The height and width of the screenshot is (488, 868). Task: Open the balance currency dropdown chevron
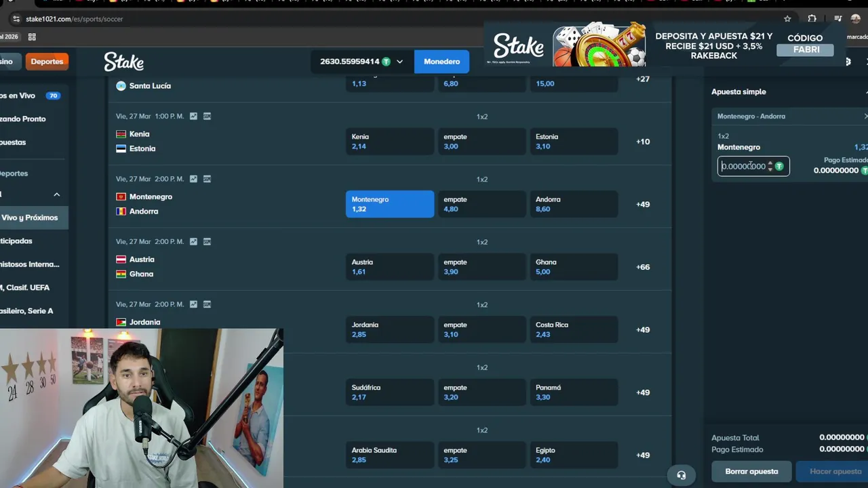[x=399, y=62]
